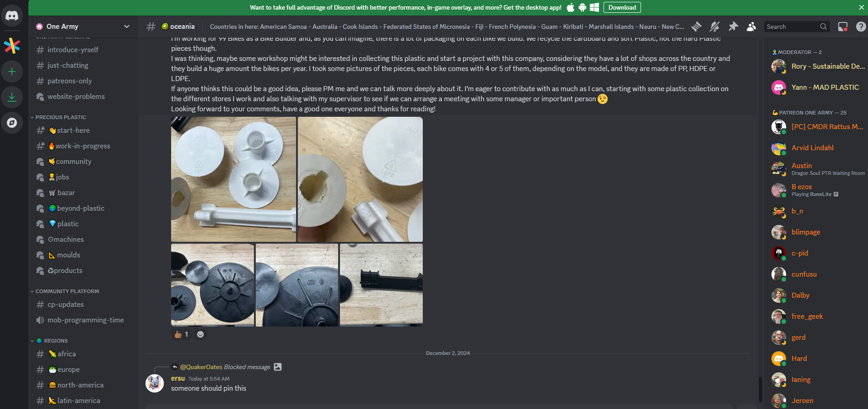868x409 pixels.
Task: Collapse the PRECIOUS PLASTIC category
Action: (60, 117)
